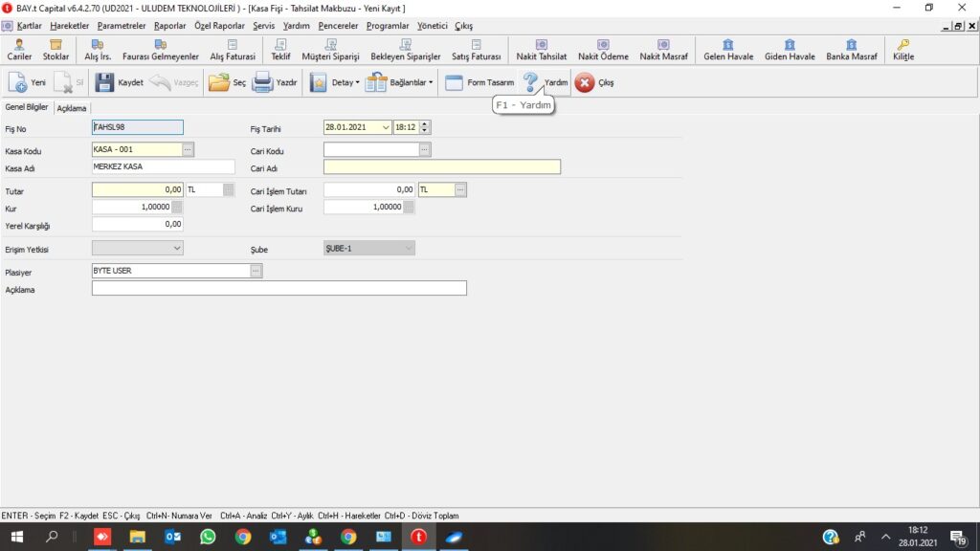Click the Plasiyer browse button
Screen dimensions: 980x551
pyautogui.click(x=256, y=271)
